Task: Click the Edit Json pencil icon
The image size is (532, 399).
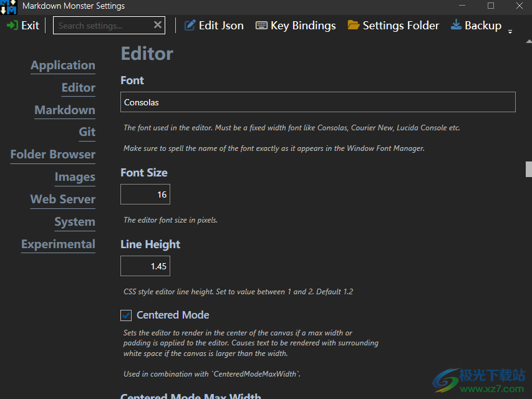Action: (190, 26)
